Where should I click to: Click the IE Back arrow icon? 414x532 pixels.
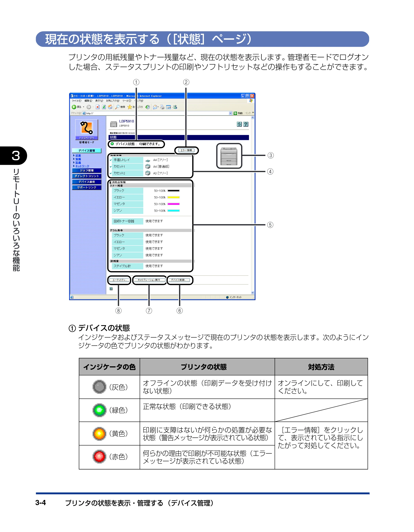pyautogui.click(x=74, y=107)
